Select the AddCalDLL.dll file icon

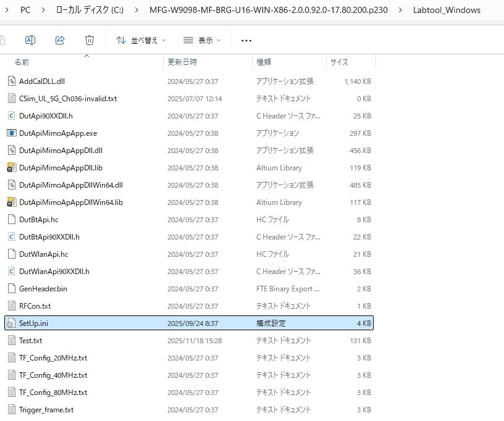pos(11,81)
